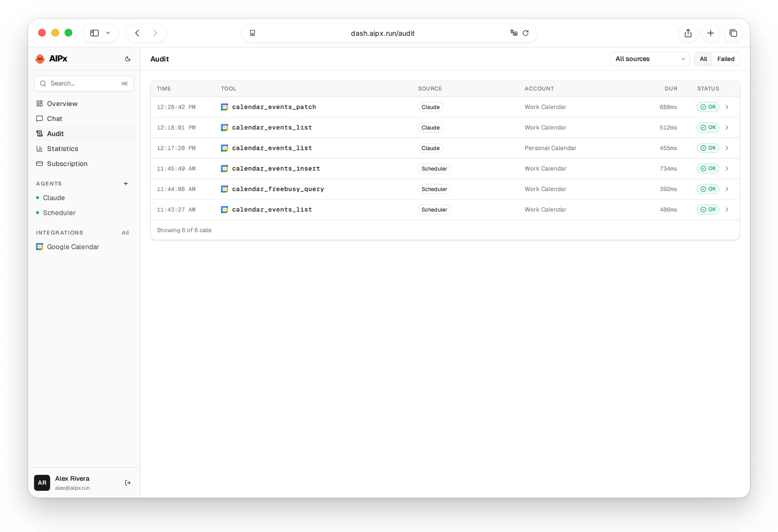Screen dimensions: 778x532
Task: Click the calendar icon beside calendar_freebusy_query
Action: 224,189
